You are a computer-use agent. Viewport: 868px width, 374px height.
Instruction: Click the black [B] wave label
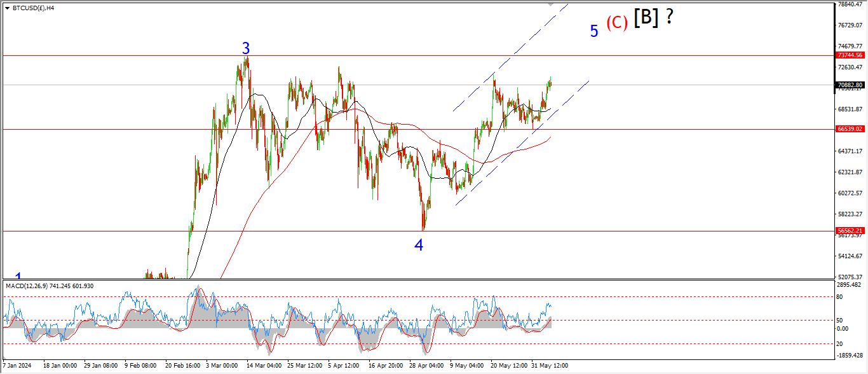(646, 18)
